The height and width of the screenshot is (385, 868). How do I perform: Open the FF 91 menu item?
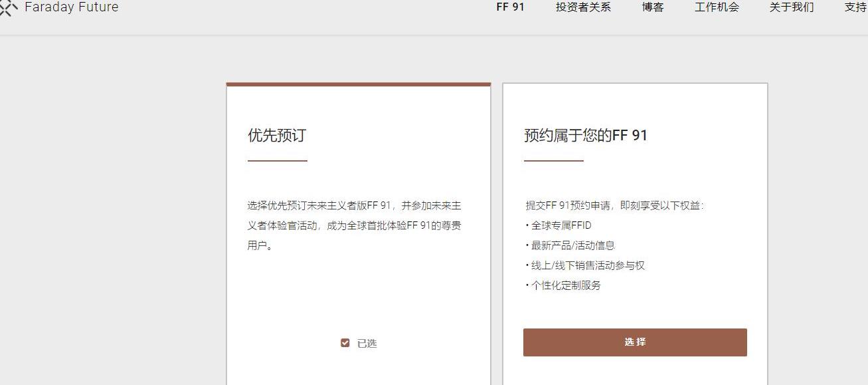[511, 7]
